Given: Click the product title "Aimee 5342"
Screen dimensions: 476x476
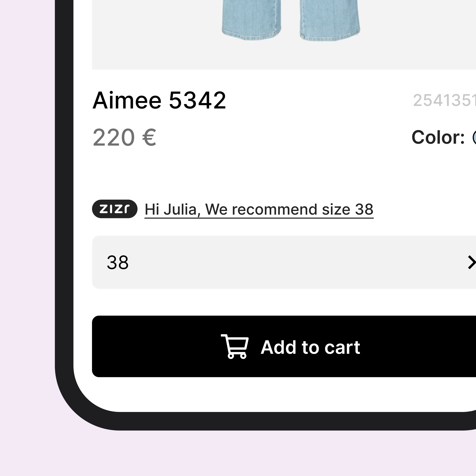Looking at the screenshot, I should pos(159,100).
